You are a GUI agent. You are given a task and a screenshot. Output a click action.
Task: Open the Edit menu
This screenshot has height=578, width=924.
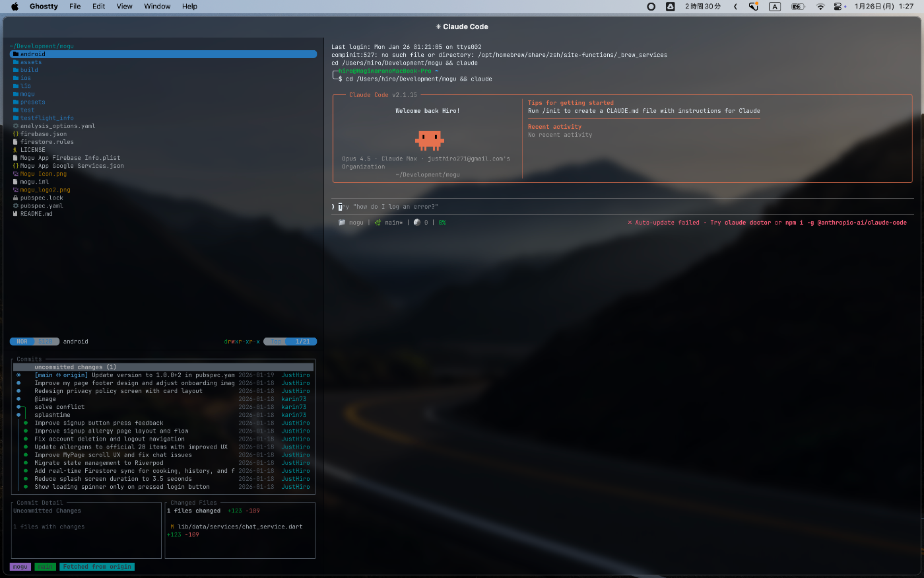tap(99, 7)
